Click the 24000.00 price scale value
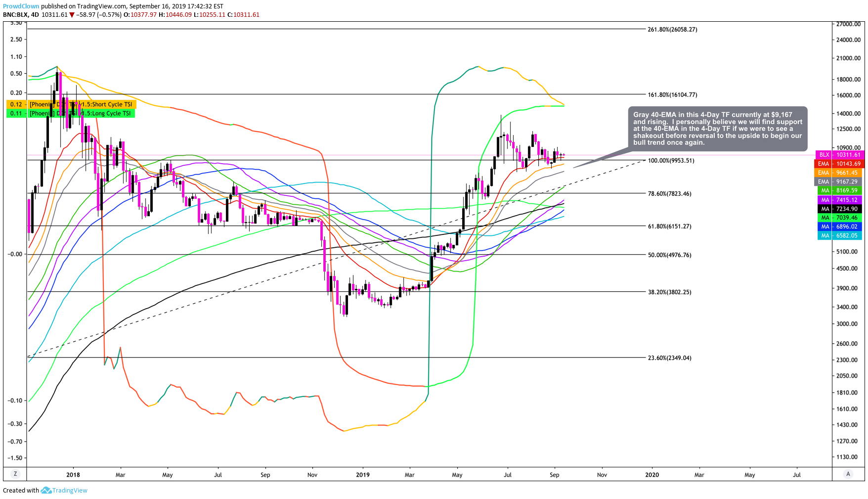Viewport: 868px width, 499px height. (848, 40)
